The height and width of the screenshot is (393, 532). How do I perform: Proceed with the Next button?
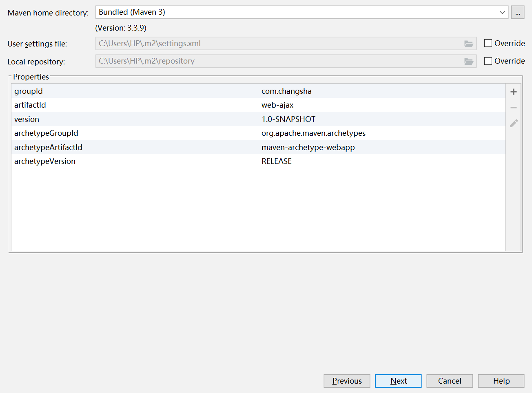[398, 381]
